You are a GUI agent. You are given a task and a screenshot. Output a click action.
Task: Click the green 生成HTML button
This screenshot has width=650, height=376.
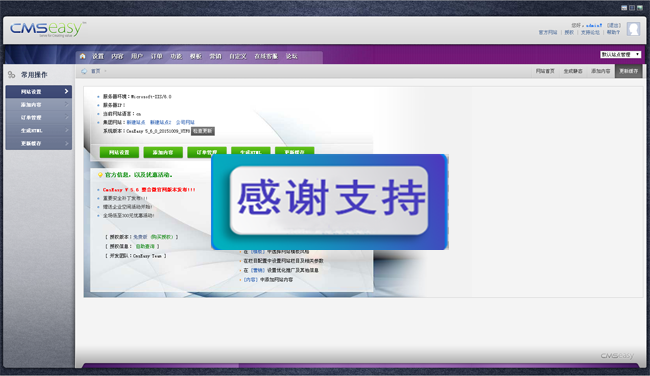(x=250, y=150)
